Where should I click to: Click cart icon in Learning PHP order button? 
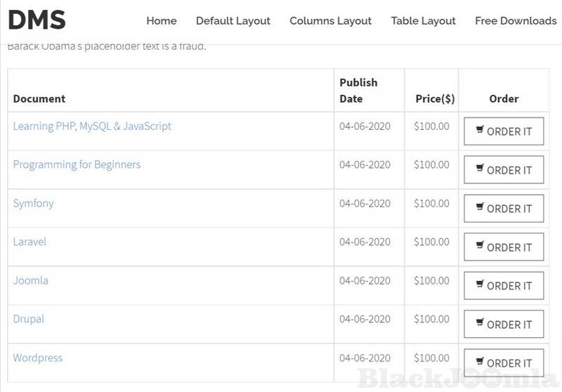coord(480,130)
